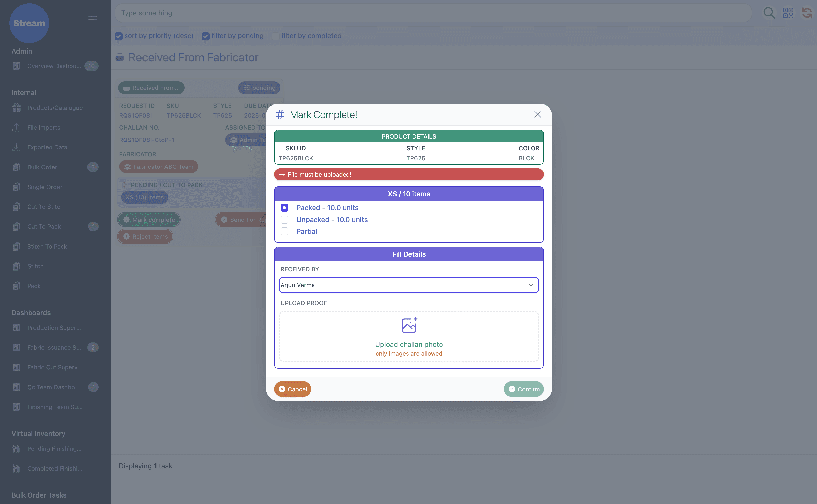
Task: Click the Mark complete button on task card
Action: 149,220
